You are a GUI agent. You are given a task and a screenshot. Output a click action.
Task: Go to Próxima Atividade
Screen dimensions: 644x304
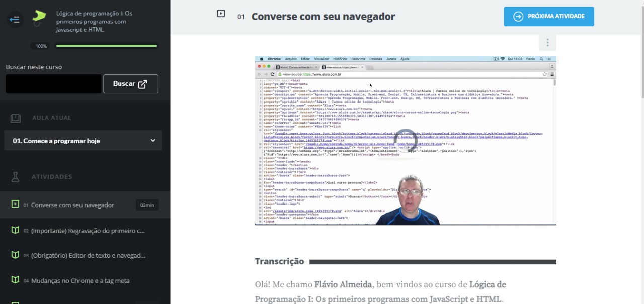pyautogui.click(x=548, y=17)
